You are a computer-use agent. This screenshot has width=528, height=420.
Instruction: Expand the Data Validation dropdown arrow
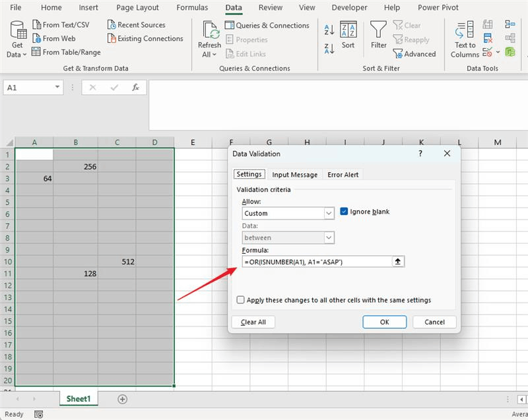(498, 51)
